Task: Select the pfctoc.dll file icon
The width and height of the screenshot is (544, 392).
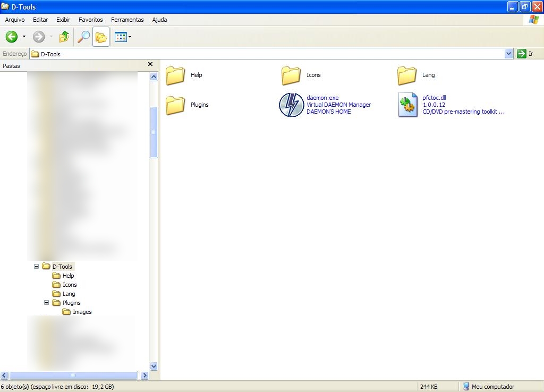Action: click(407, 105)
